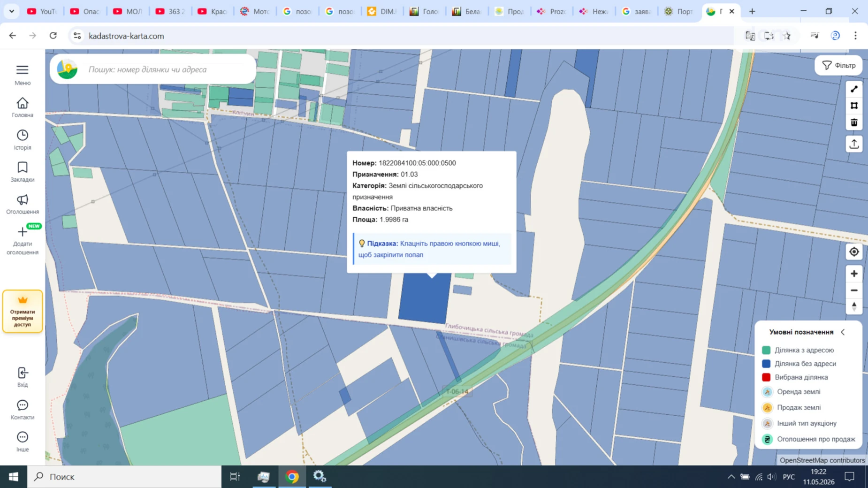Go to Головна home icon
Viewport: 868px width, 488px height.
coord(22,103)
